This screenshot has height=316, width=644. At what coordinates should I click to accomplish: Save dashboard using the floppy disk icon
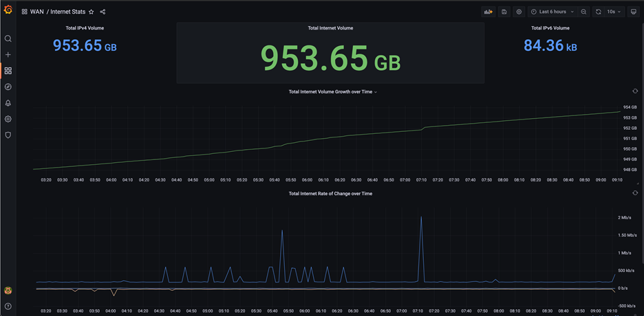[504, 12]
